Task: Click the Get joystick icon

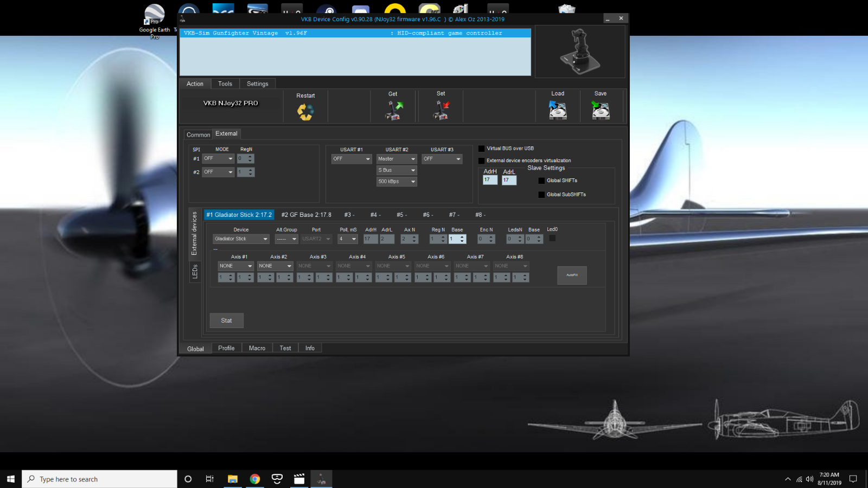Action: tap(394, 111)
